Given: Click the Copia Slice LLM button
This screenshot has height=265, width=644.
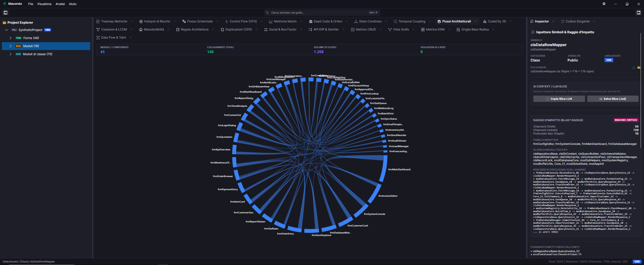Looking at the screenshot, I should click(x=559, y=99).
